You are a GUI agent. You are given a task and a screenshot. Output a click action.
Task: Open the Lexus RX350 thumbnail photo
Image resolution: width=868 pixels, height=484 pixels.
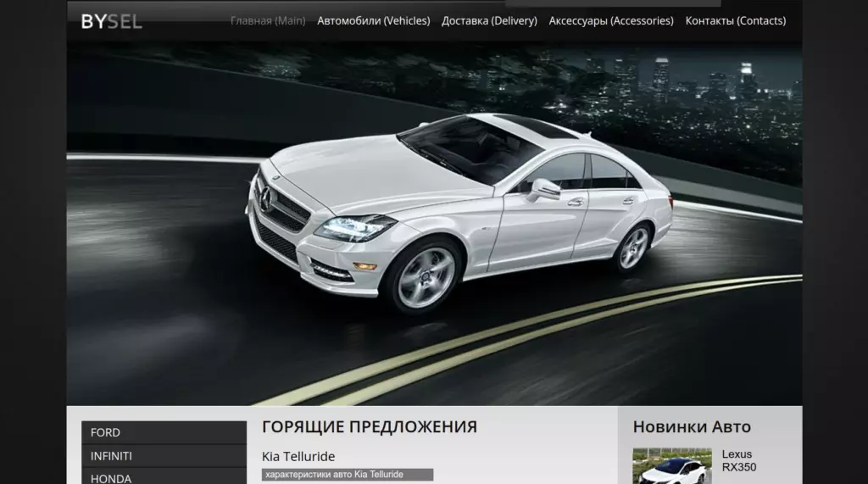[672, 465]
